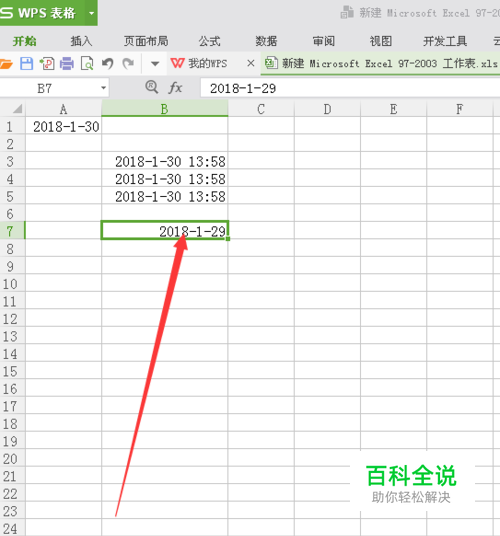This screenshot has height=536, width=500.
Task: Switch to the 新建 Microsoft Excel 97-2003 工作表.xls tab
Action: click(381, 64)
